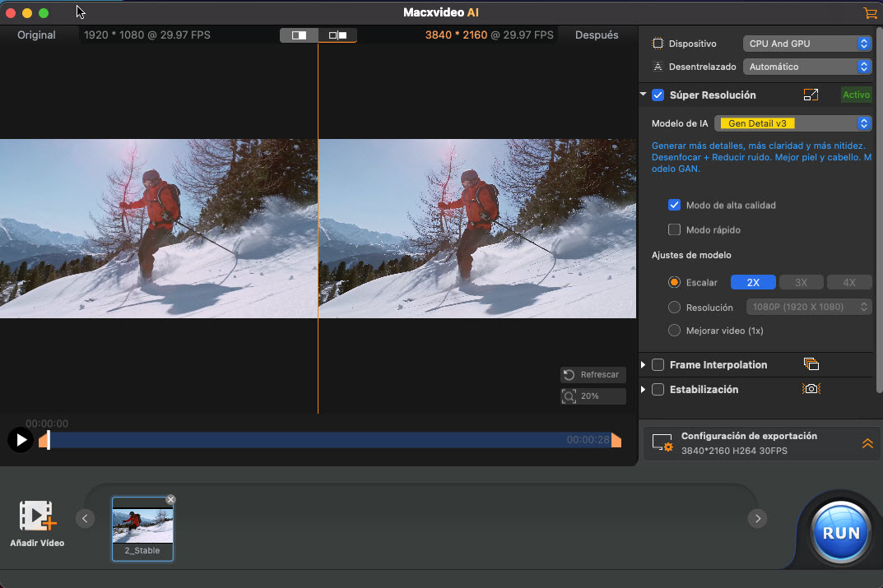Enable the Modo rápido checkbox
Image resolution: width=883 pixels, height=588 pixels.
[675, 230]
